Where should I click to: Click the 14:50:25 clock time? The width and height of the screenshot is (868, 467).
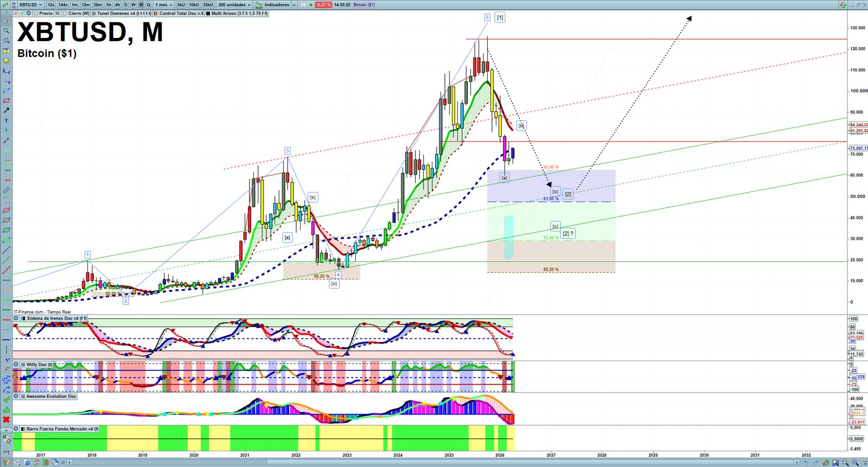point(342,5)
